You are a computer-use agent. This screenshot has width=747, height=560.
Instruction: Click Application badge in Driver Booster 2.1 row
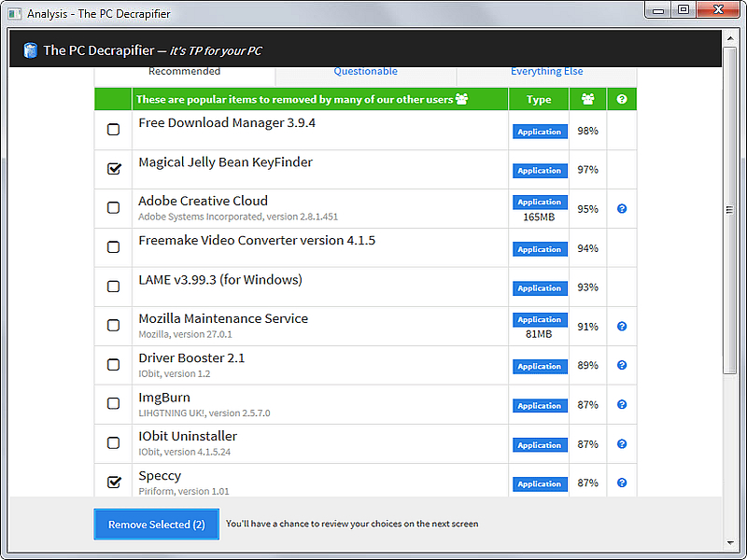pyautogui.click(x=540, y=366)
